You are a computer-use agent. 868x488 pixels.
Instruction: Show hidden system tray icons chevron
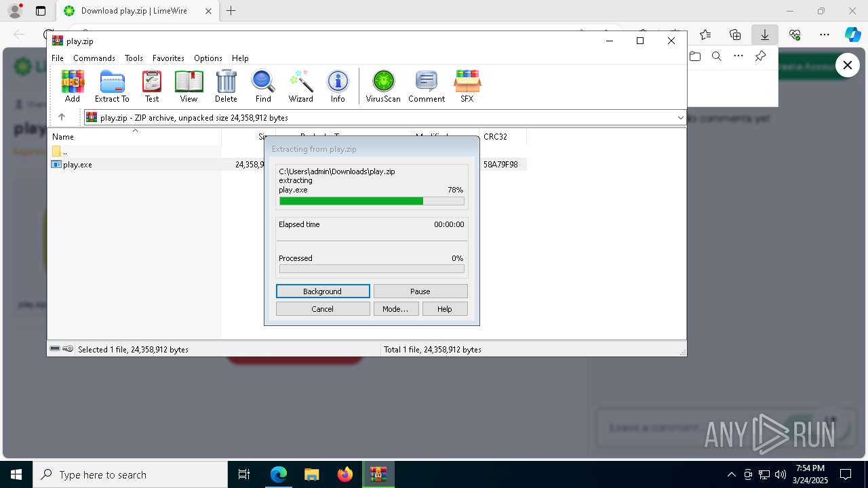[731, 474]
